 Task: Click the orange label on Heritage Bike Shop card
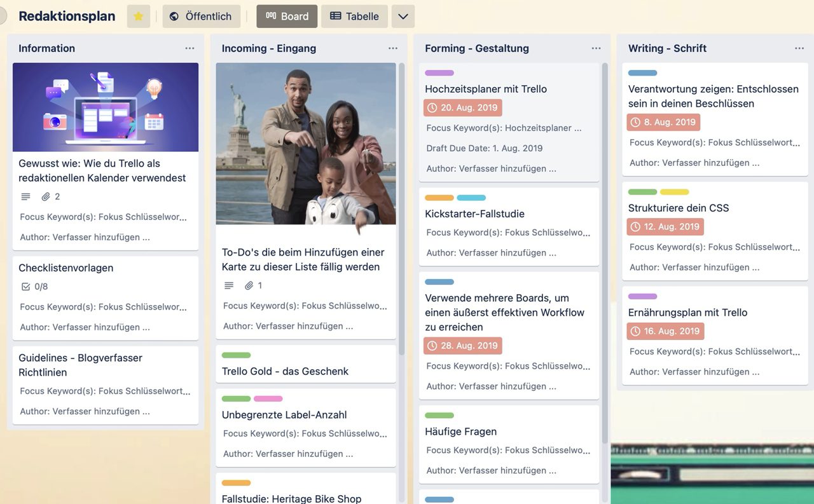(237, 483)
